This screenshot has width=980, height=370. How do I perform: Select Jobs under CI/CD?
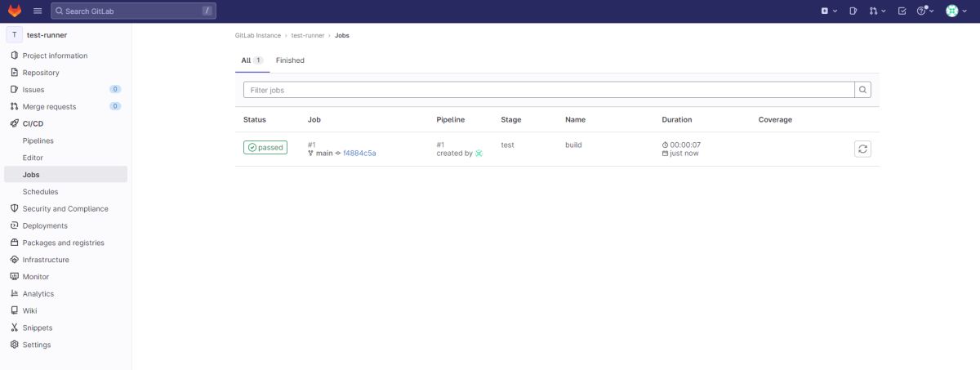point(65,175)
